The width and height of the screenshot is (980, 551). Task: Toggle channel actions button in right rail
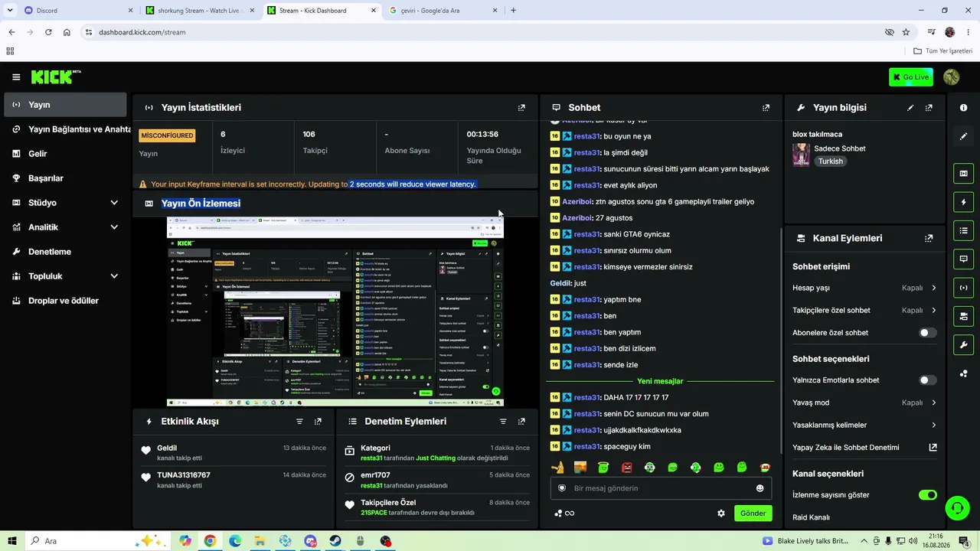[x=963, y=316]
